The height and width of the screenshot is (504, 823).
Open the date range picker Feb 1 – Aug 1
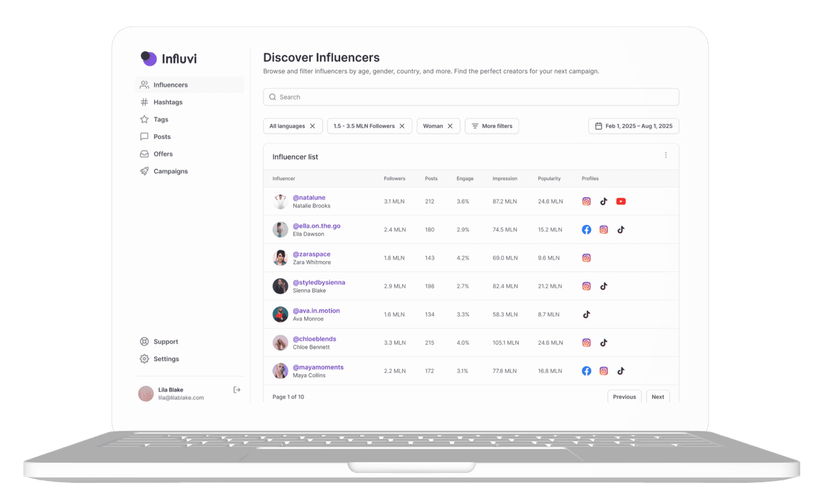(x=633, y=126)
